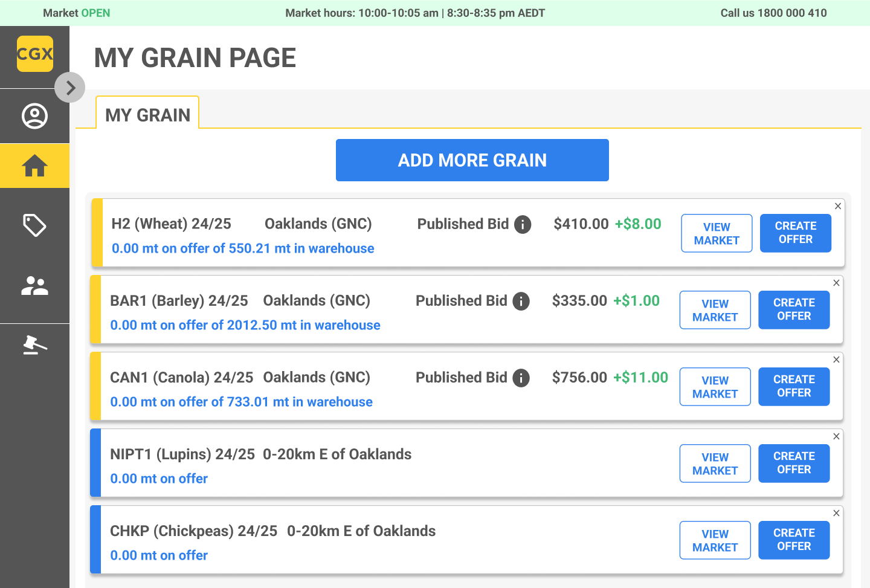Open NIPT1 Lupins '0.00 mt on offer' link
The image size is (870, 588).
[159, 479]
